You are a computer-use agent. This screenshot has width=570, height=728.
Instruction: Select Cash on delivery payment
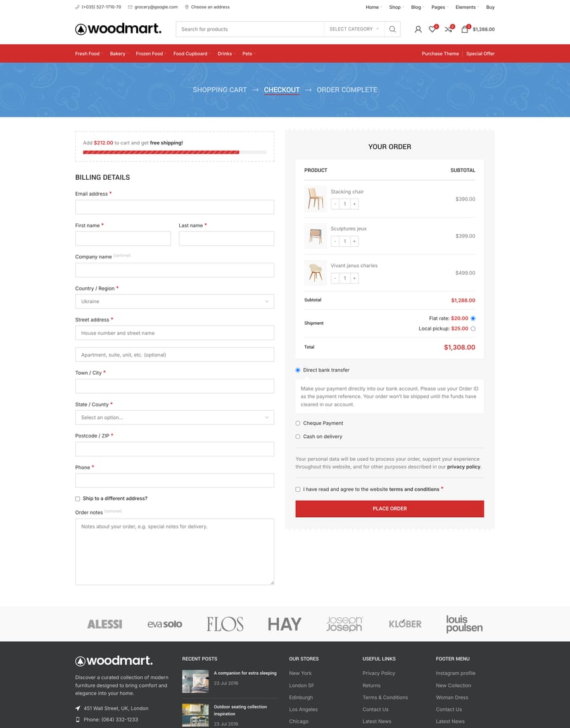coord(298,437)
